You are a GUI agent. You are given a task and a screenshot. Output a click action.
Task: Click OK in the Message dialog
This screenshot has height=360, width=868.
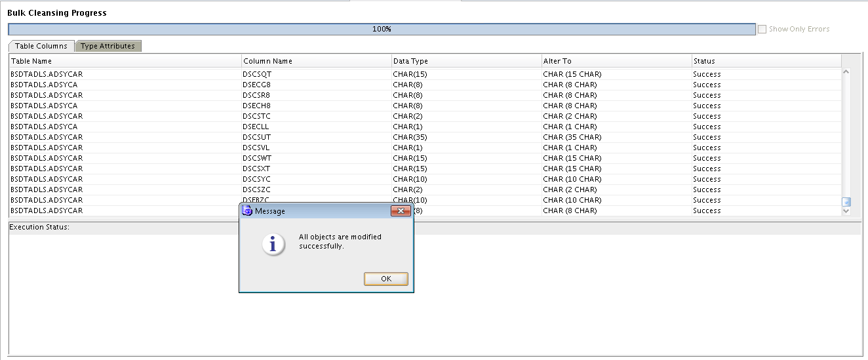385,279
